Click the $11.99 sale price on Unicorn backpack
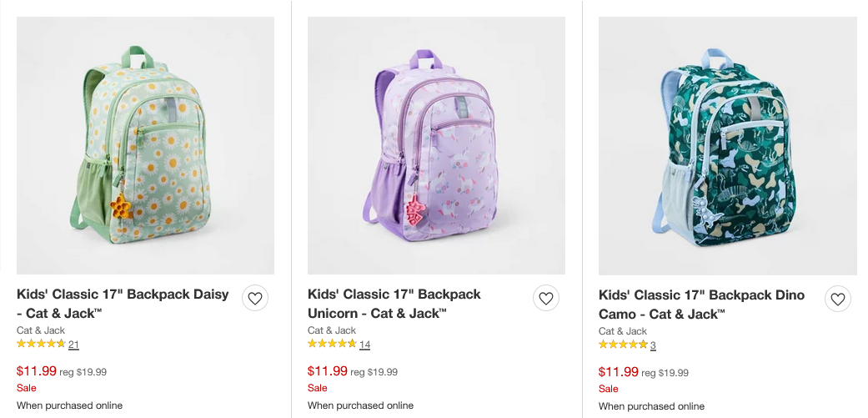Viewport: 868px width, 418px height. pyautogui.click(x=327, y=371)
